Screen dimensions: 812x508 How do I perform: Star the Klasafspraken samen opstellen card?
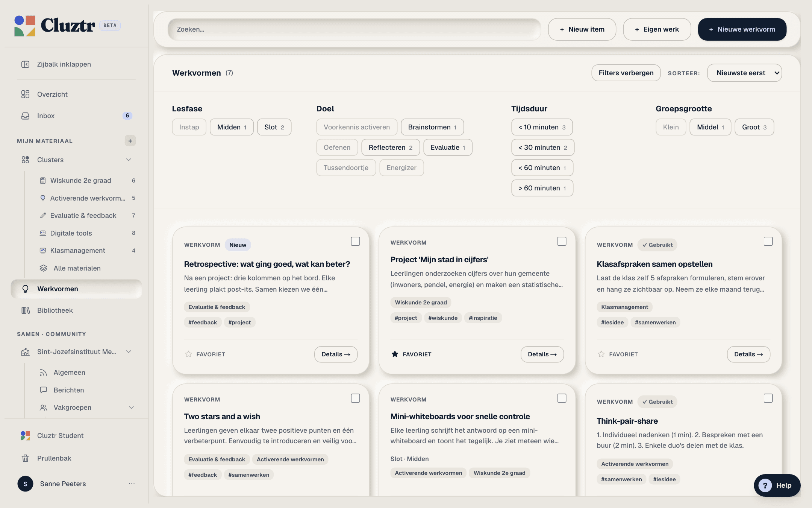point(601,354)
